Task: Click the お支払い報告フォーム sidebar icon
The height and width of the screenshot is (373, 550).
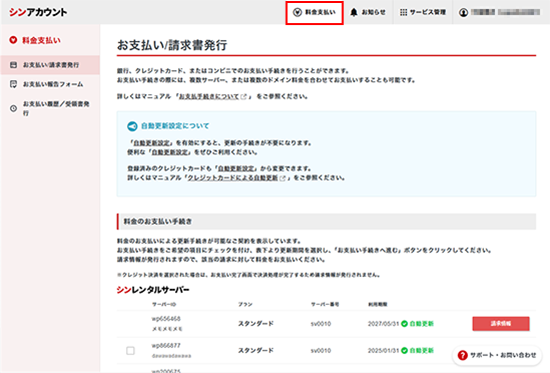Action: tap(13, 84)
